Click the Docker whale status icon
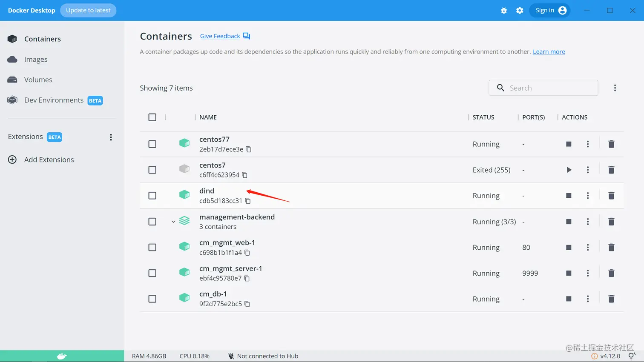Image resolution: width=644 pixels, height=362 pixels. point(62,356)
